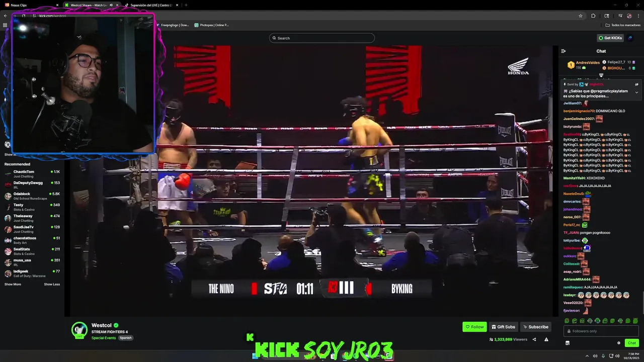Click the stream video player
Viewport: 644px width, 362px height.
(x=311, y=181)
